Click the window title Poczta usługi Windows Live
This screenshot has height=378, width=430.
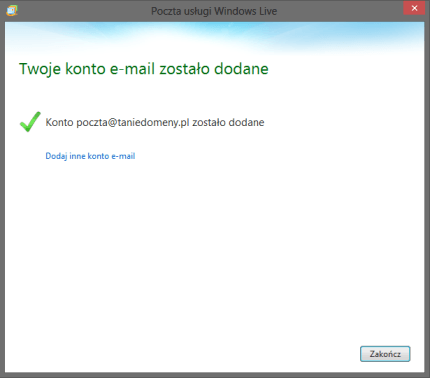click(214, 11)
